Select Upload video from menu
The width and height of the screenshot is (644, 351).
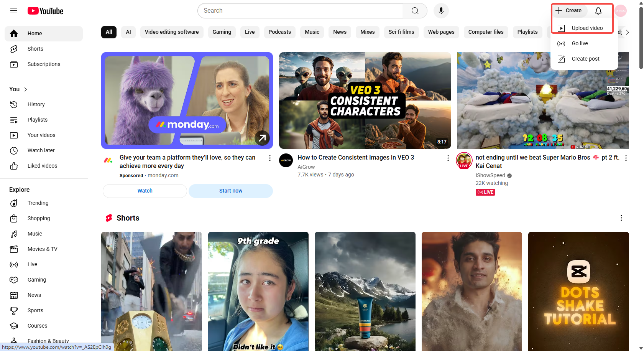584,28
